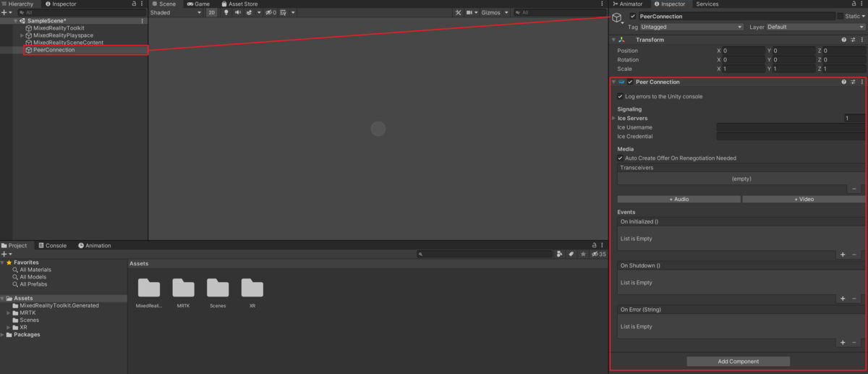Switch to the Game tab
The width and height of the screenshot is (868, 374).
point(197,4)
